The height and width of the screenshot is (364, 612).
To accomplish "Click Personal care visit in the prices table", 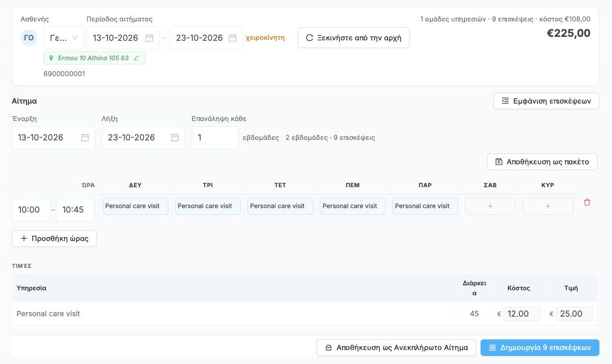I will click(x=48, y=314).
